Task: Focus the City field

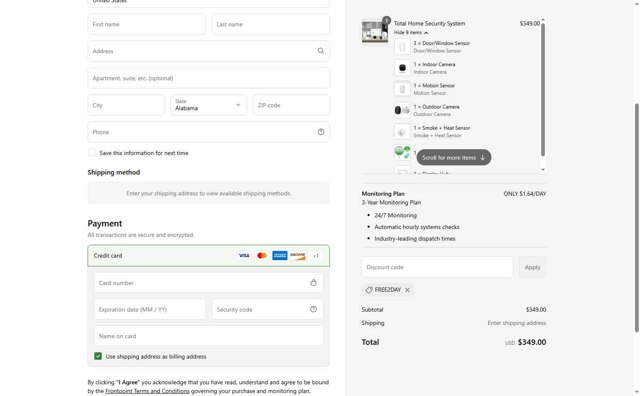Action: coord(126,105)
